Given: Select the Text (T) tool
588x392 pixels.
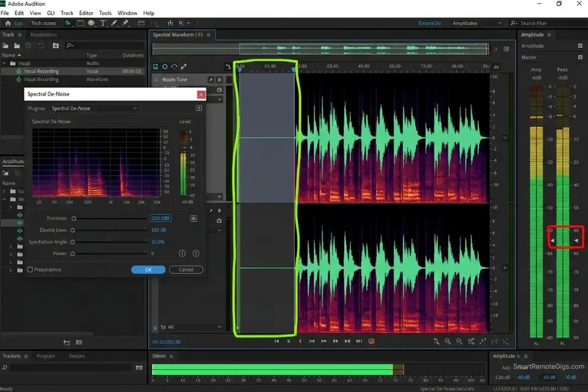Looking at the screenshot, I should [103, 23].
